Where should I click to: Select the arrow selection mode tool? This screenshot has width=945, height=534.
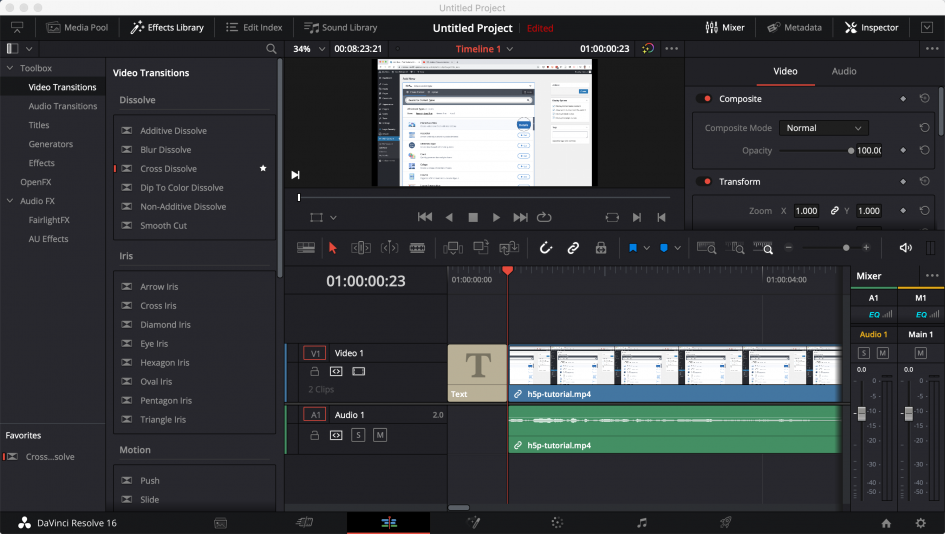[x=333, y=248]
